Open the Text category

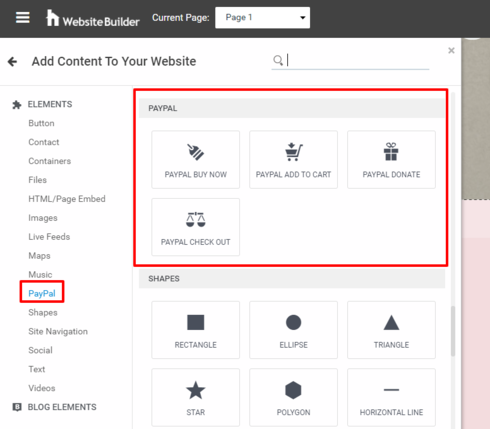coord(37,369)
